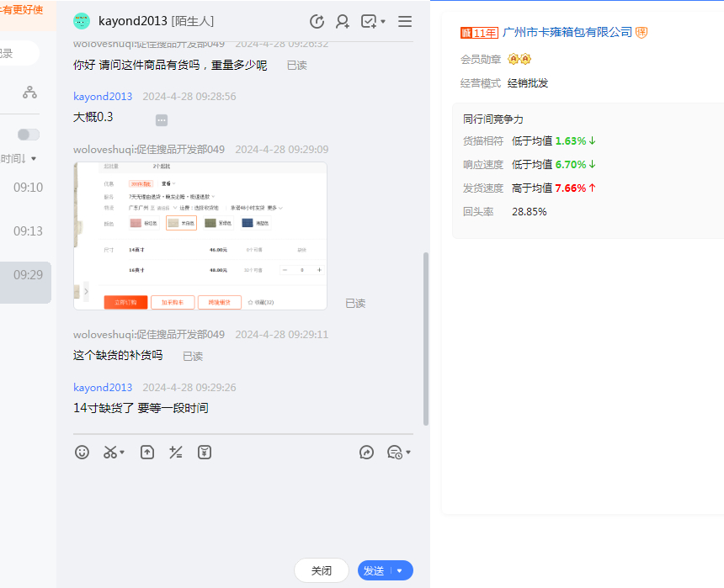Open the product screenshot image in chat
Screen dimensions: 724x588
click(200, 236)
